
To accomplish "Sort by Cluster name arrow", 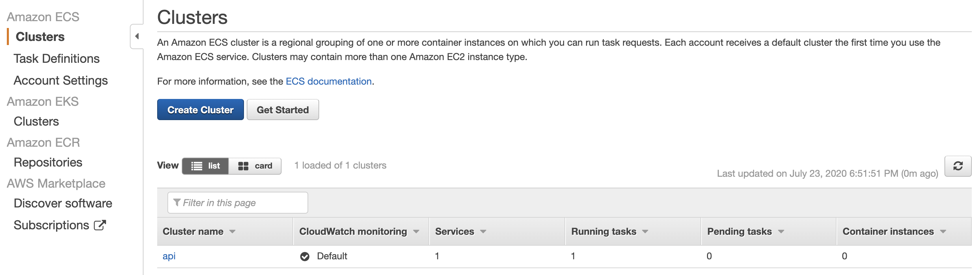I will [232, 231].
